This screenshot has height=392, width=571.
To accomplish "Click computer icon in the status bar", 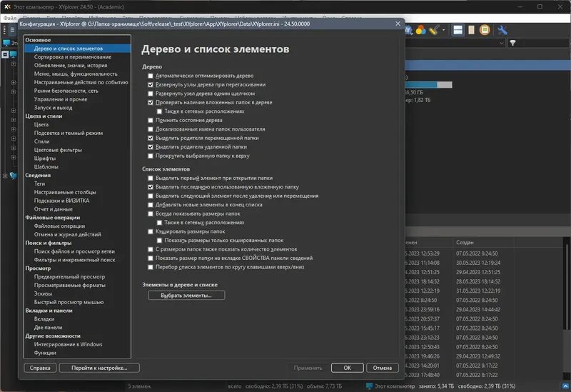I will (x=369, y=386).
